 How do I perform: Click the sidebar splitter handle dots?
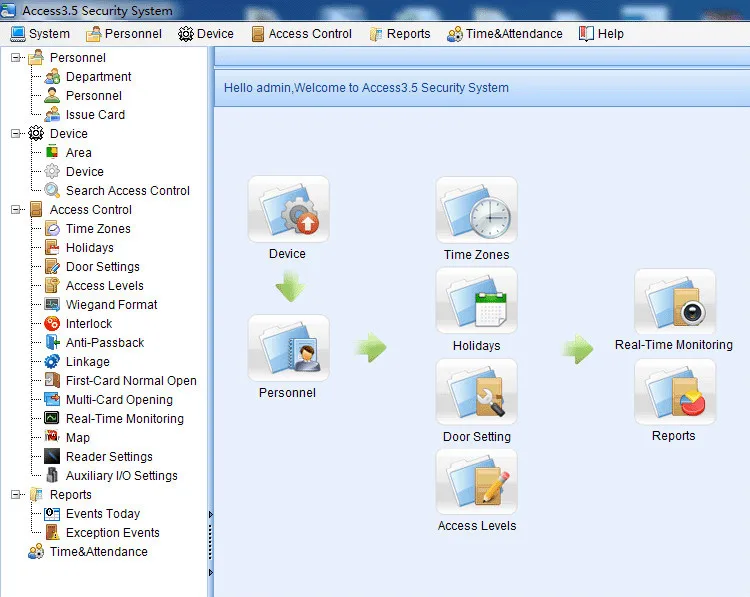pyautogui.click(x=210, y=542)
